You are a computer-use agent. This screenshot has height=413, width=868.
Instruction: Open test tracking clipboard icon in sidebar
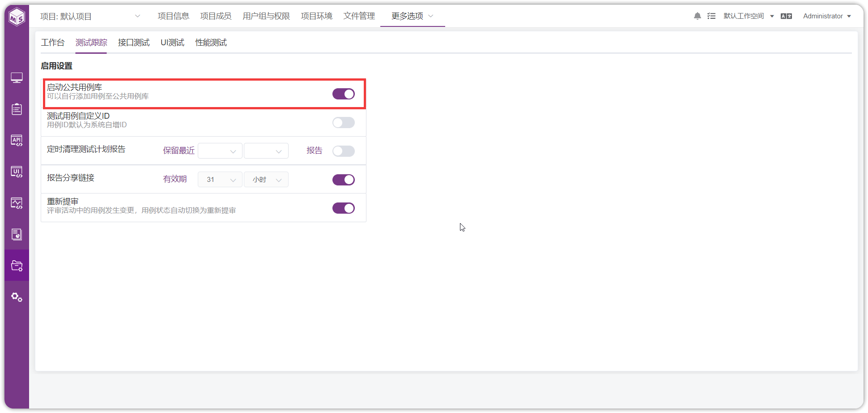tap(17, 109)
